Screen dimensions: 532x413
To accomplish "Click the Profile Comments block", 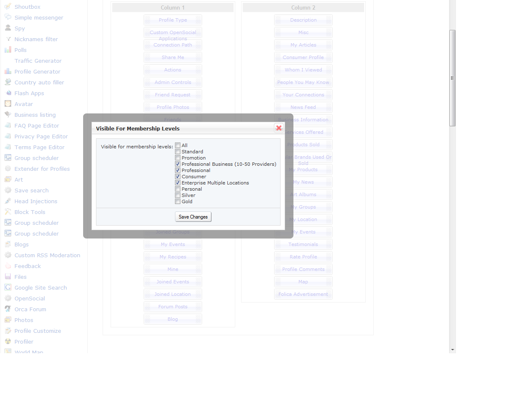I will (303, 269).
